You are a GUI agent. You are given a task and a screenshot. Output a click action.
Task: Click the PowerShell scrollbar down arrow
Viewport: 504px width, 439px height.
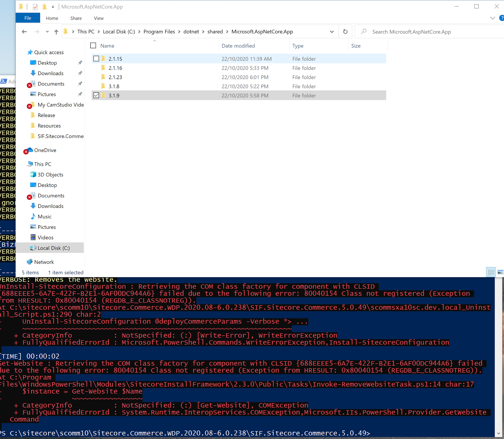[499, 433]
